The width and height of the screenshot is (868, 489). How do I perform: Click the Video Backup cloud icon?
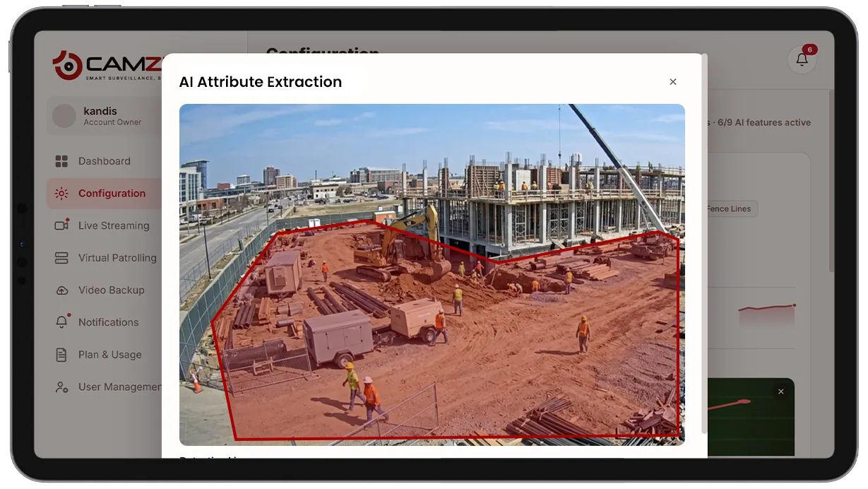tap(61, 290)
